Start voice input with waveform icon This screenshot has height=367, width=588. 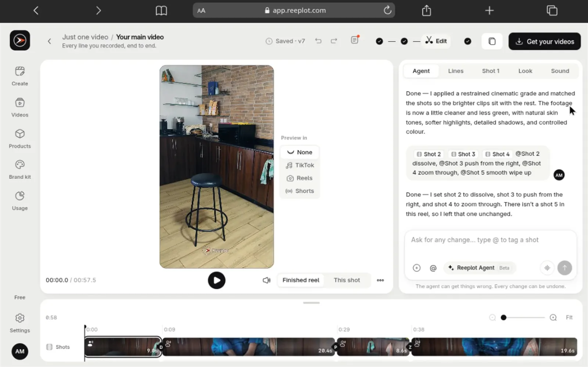click(547, 268)
